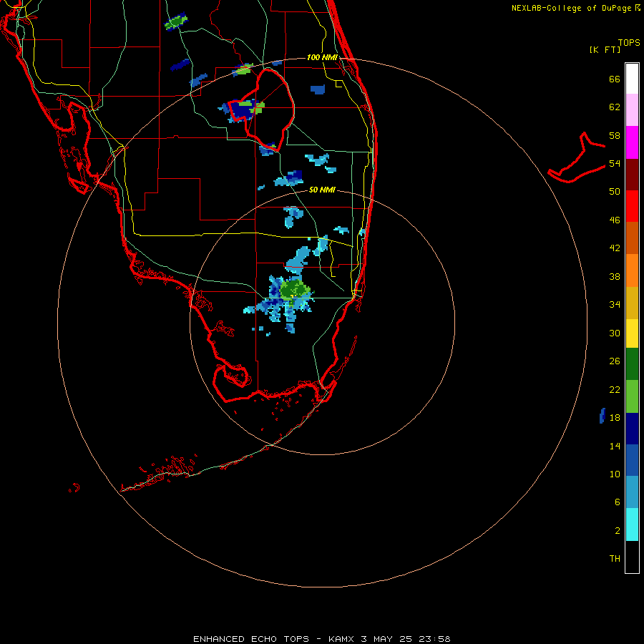Click the 54 scale value
This screenshot has width=644, height=644.
click(x=615, y=163)
